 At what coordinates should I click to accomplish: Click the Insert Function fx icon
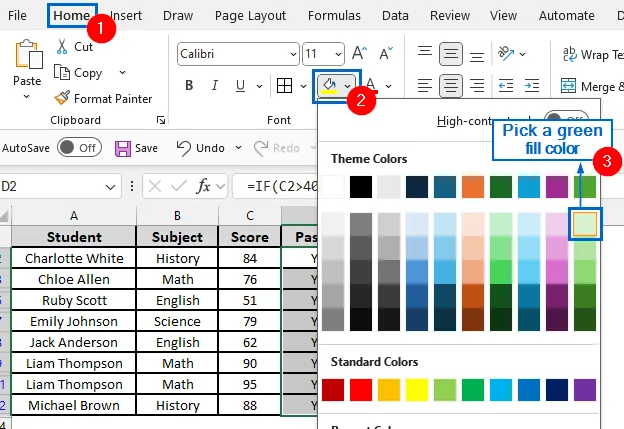tap(203, 186)
